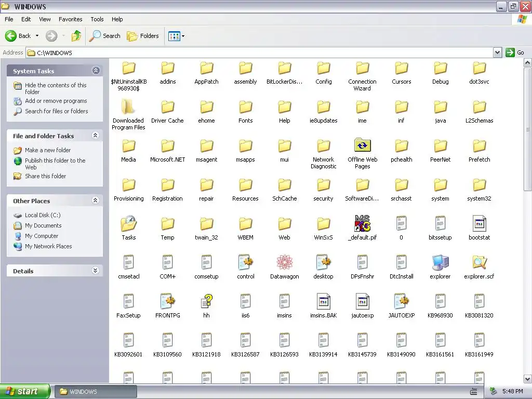This screenshot has height=399, width=532.
Task: Select the bitssetup log file
Action: 440,223
